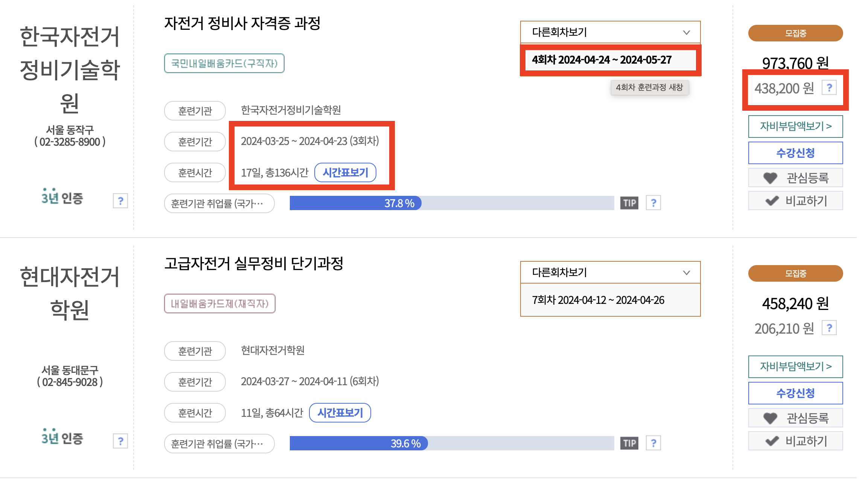Viewport: 868px width, 482px height.
Task: Select 7회차 2024-04-12 ~ 2024-04-26 session
Action: (598, 300)
